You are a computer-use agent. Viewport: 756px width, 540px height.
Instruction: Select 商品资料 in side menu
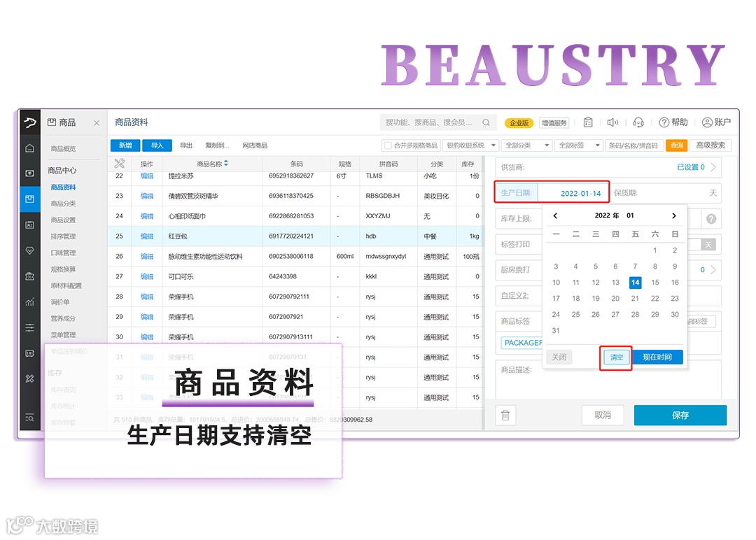63,187
